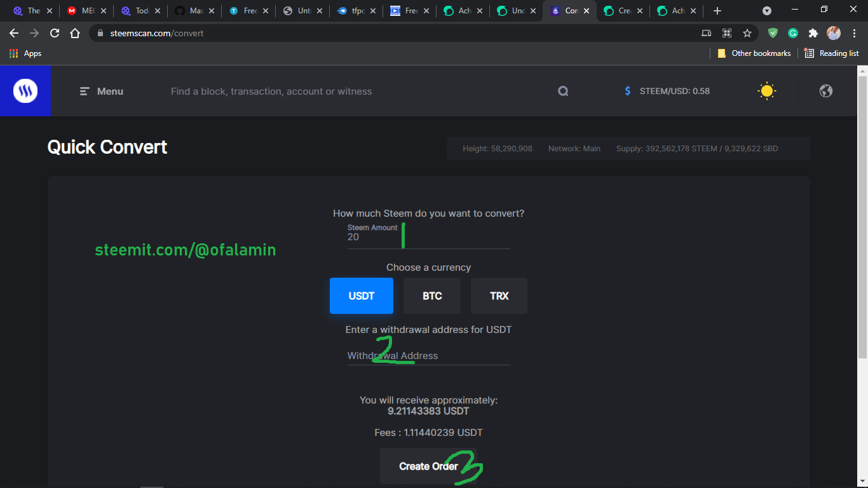Open the Chrome three-dot menu
This screenshot has width=868, height=488.
[854, 33]
